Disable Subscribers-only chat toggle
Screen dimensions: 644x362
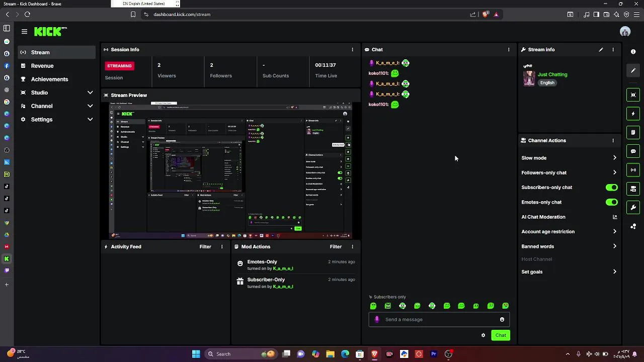(x=612, y=188)
